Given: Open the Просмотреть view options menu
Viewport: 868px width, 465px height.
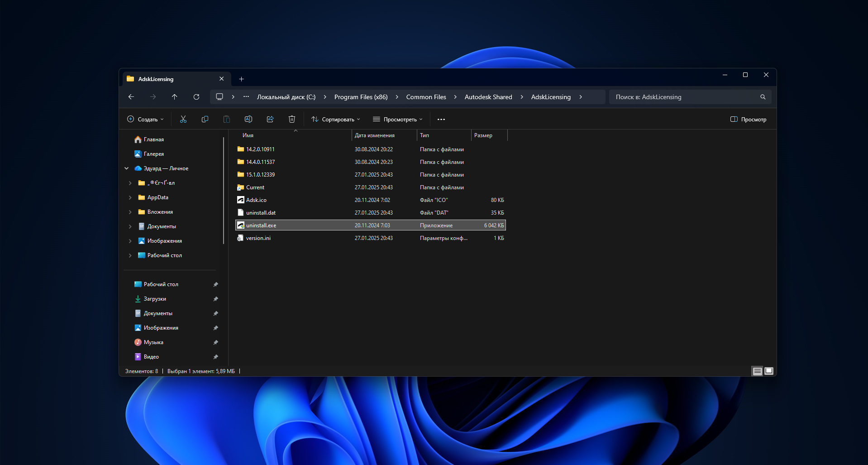Looking at the screenshot, I should tap(398, 120).
